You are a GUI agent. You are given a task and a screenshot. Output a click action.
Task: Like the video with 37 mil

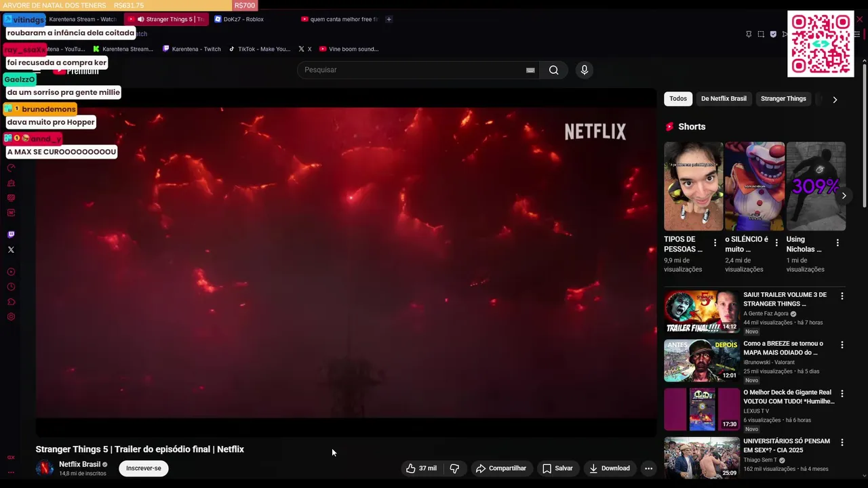[421, 468]
